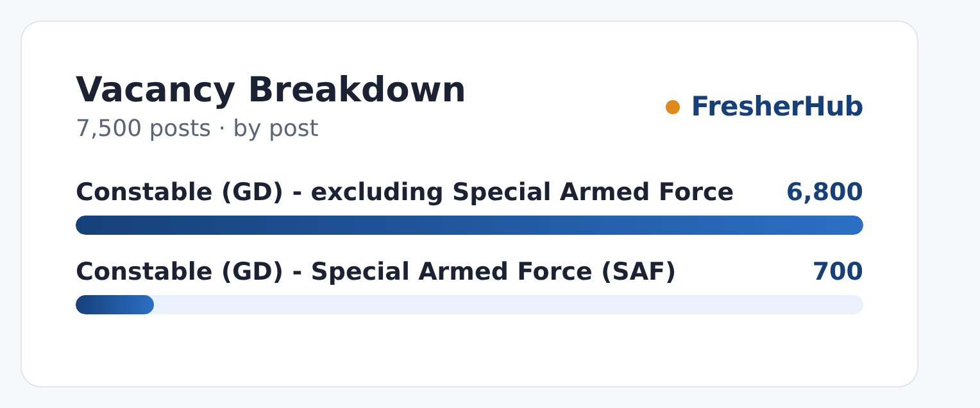Click the far right end of SAF track
The image size is (980, 408).
point(856,305)
